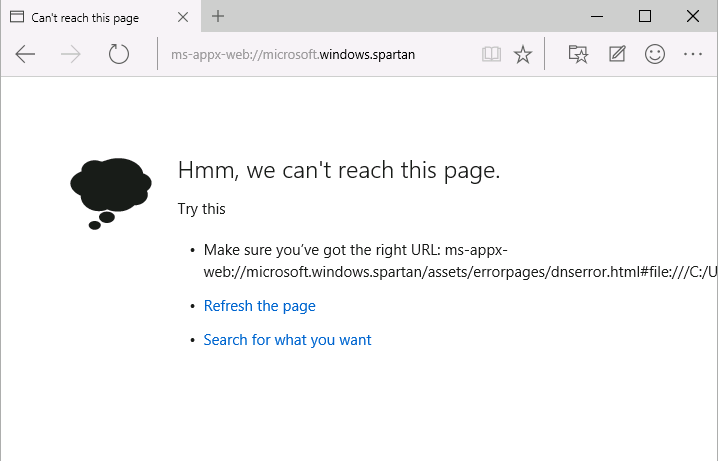The height and width of the screenshot is (461, 718).
Task: Minimize the browser window
Action: point(597,16)
